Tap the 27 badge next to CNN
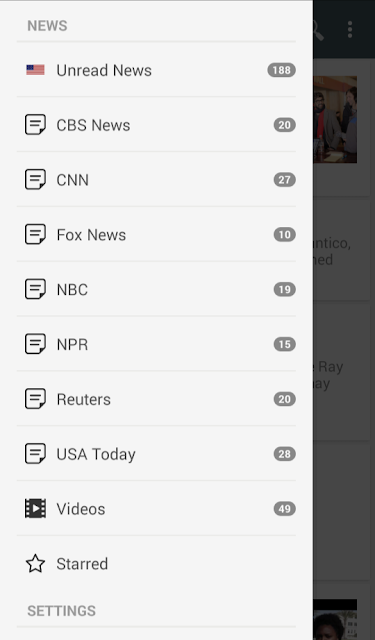 284,180
